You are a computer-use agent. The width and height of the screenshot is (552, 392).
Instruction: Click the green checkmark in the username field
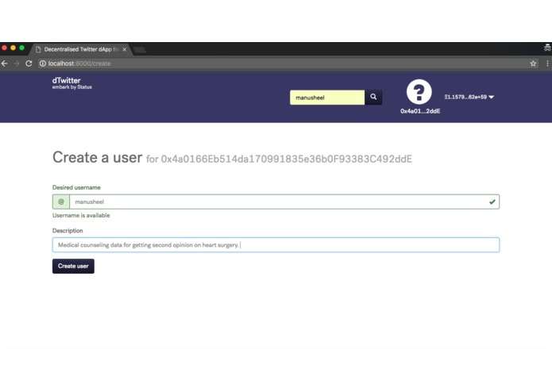(492, 202)
